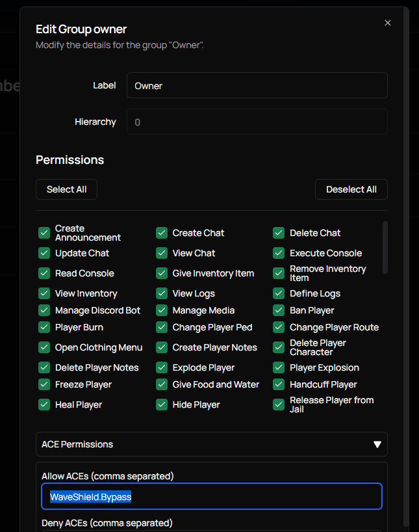Toggle the Define Logs checkbox
This screenshot has height=532, width=419.
(x=279, y=293)
